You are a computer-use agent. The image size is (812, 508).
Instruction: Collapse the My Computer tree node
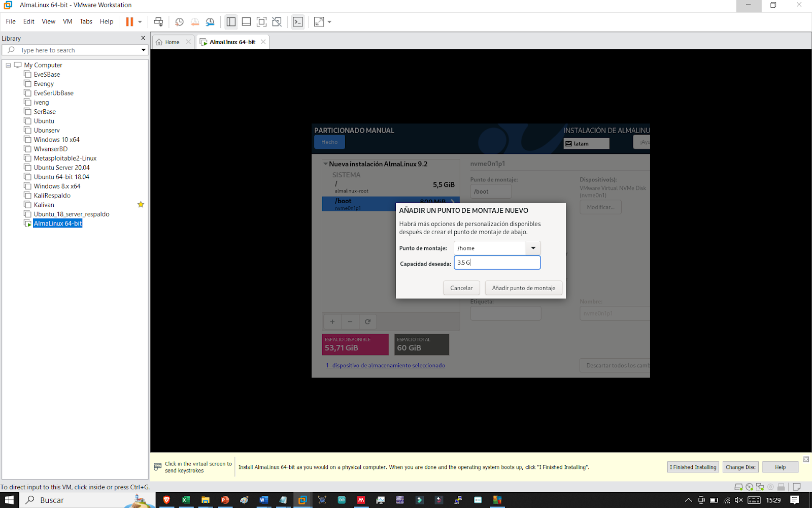[x=8, y=65]
